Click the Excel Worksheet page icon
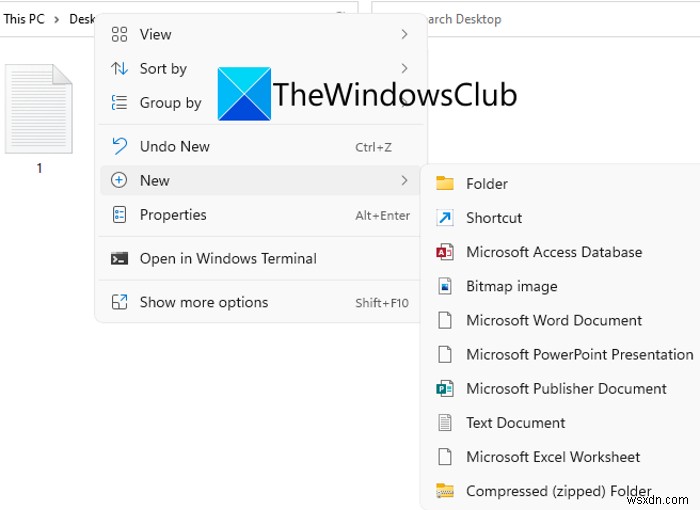Image resolution: width=700 pixels, height=510 pixels. tap(445, 457)
